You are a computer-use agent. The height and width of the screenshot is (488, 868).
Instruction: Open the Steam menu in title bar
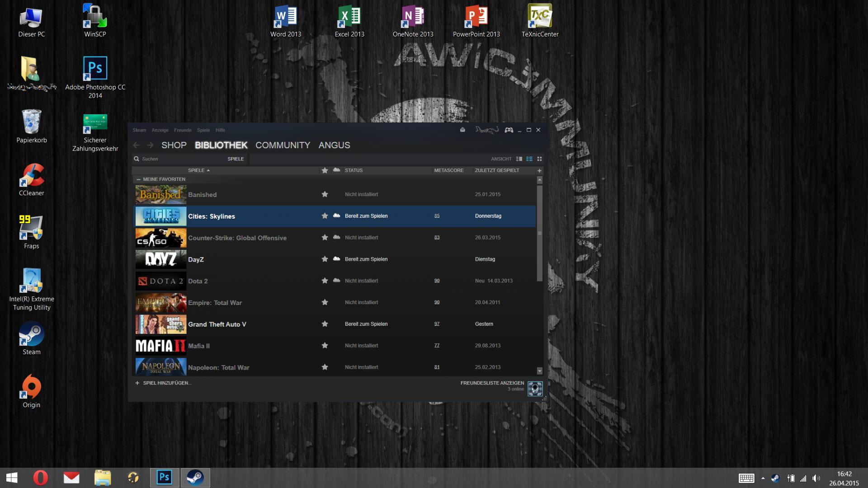point(139,130)
